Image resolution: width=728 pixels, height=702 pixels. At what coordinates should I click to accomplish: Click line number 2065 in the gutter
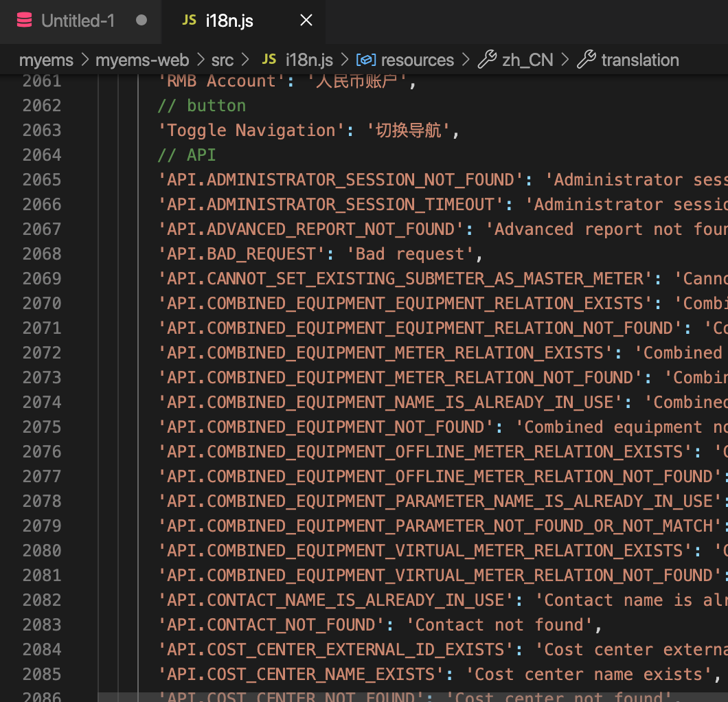coord(42,179)
